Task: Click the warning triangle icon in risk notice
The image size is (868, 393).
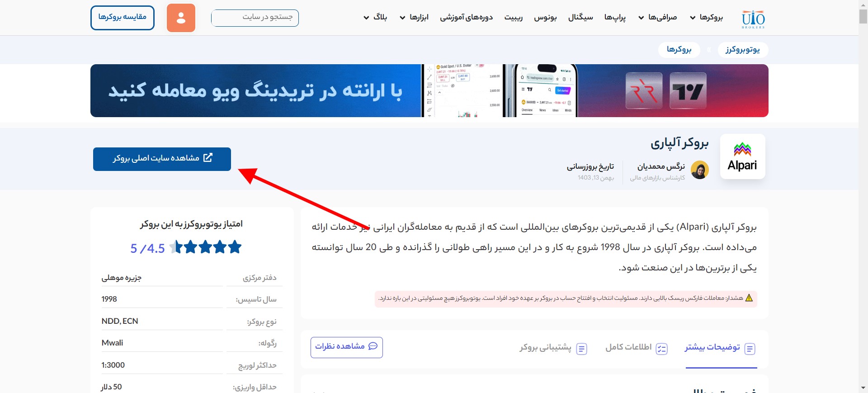Action: pyautogui.click(x=749, y=298)
